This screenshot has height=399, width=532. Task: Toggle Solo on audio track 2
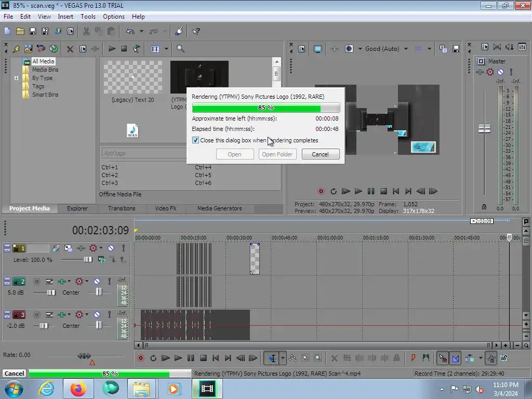tap(109, 281)
